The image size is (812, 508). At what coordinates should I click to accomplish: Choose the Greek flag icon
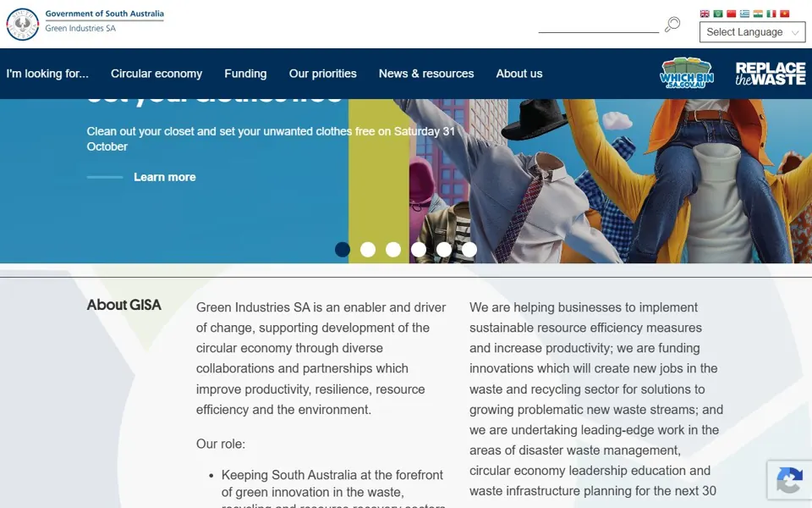(744, 14)
